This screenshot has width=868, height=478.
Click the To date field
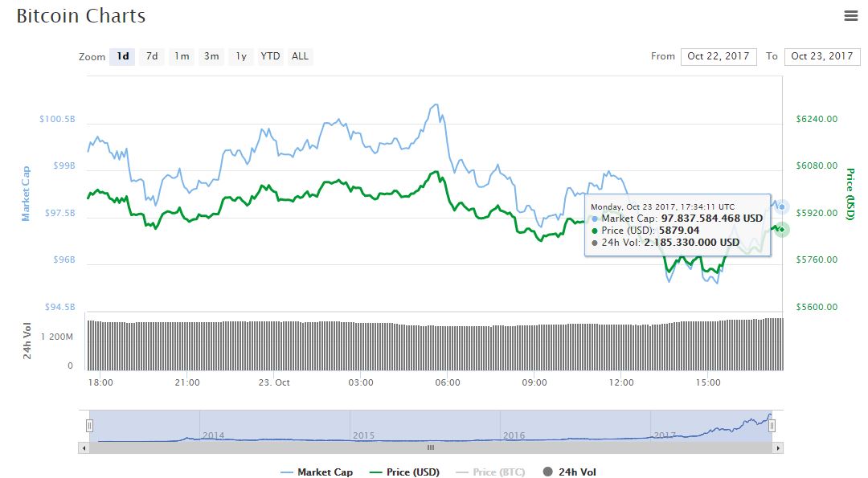(x=822, y=56)
